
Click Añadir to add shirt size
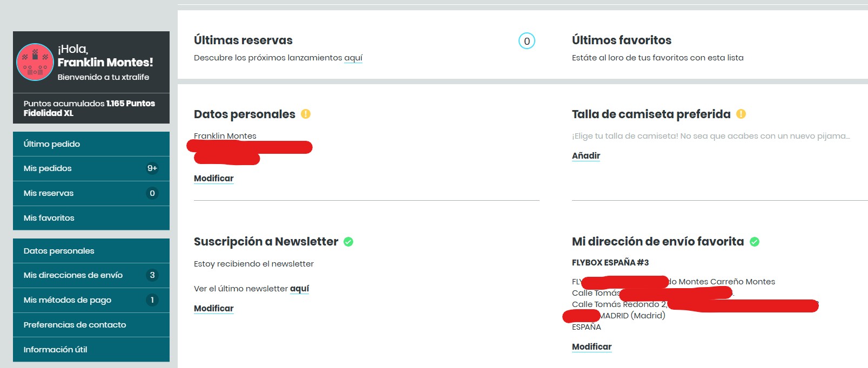click(586, 156)
